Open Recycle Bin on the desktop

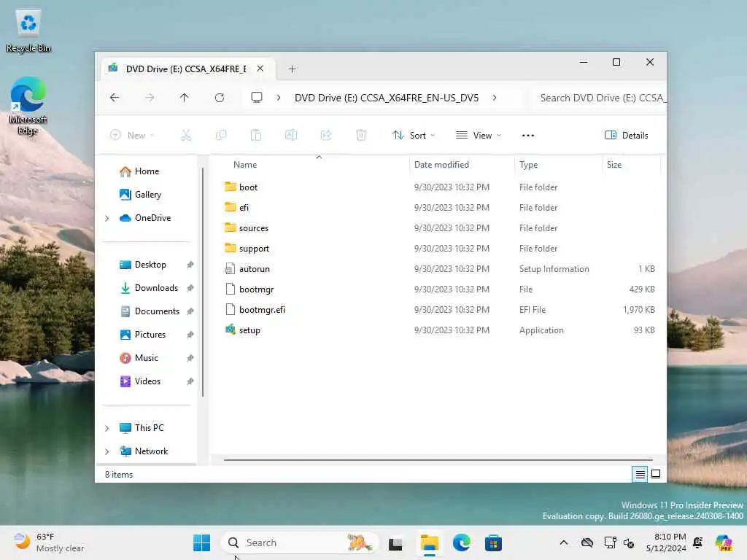pos(28,32)
